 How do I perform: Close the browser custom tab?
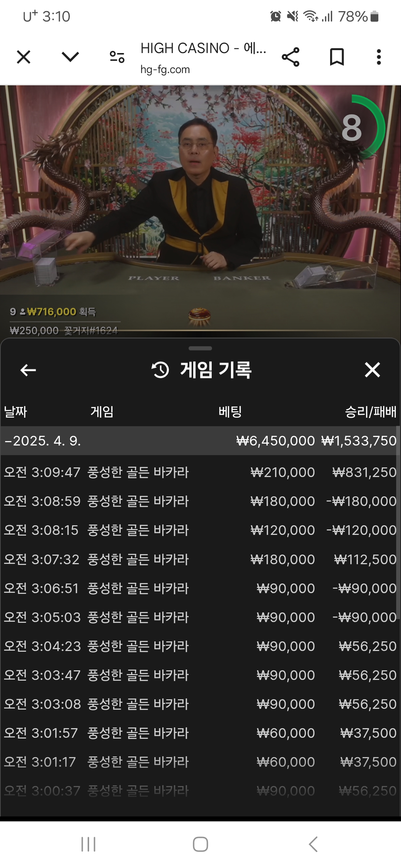[x=24, y=57]
